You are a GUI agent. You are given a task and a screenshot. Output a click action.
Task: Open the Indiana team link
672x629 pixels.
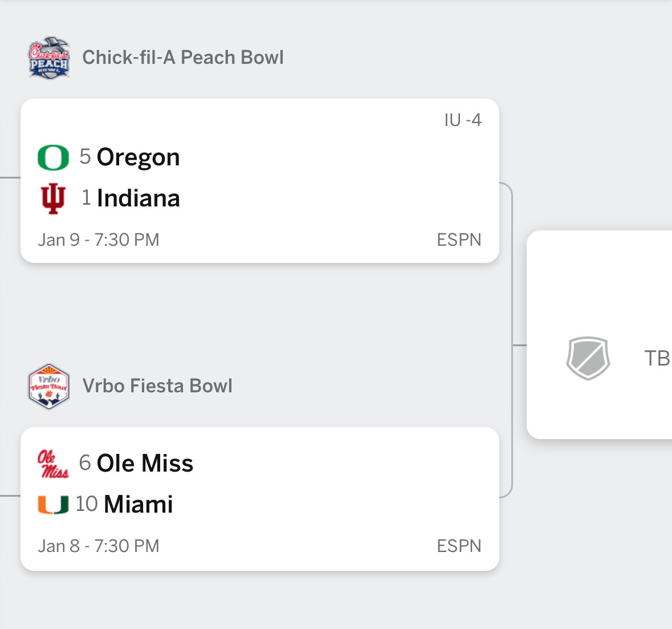[138, 198]
